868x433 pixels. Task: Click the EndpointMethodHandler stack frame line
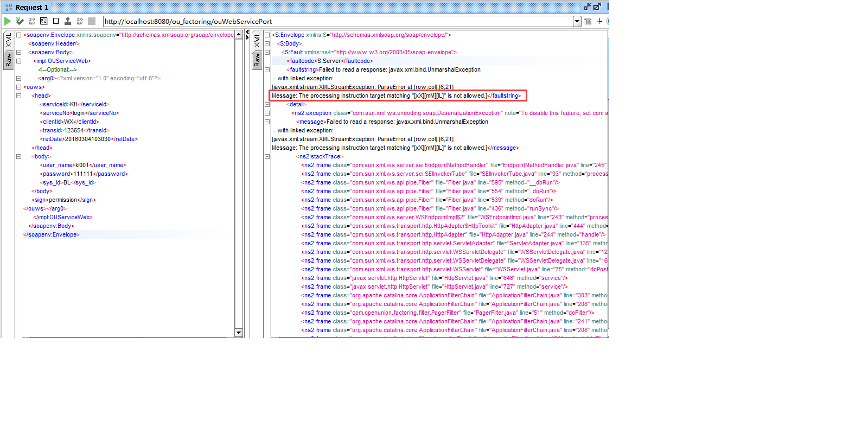454,165
